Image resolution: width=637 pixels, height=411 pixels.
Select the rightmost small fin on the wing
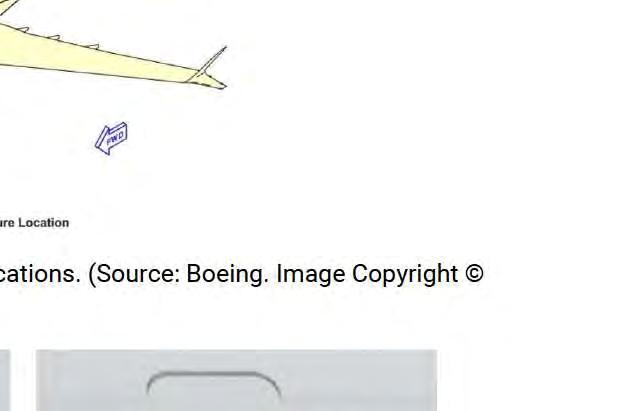click(x=93, y=46)
